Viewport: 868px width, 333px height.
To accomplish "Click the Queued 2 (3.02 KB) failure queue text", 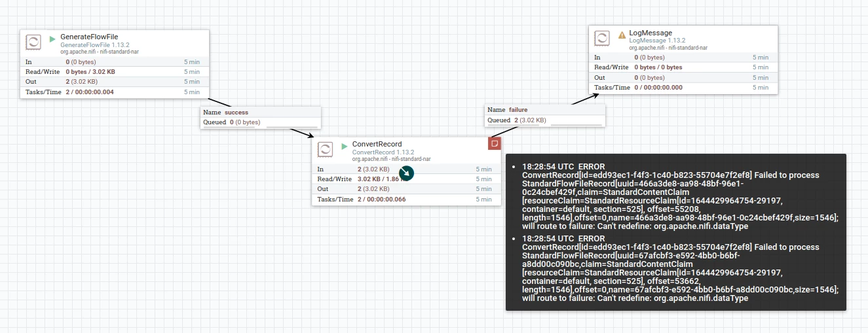I will tap(517, 120).
